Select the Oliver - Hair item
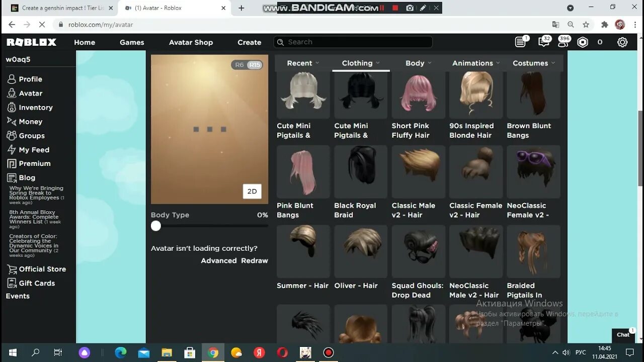 tap(361, 258)
